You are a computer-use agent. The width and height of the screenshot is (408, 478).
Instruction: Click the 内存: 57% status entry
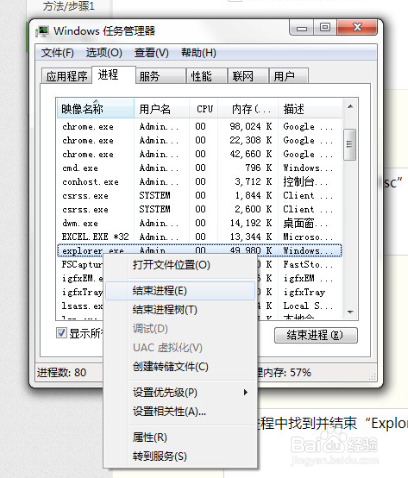[x=284, y=372]
